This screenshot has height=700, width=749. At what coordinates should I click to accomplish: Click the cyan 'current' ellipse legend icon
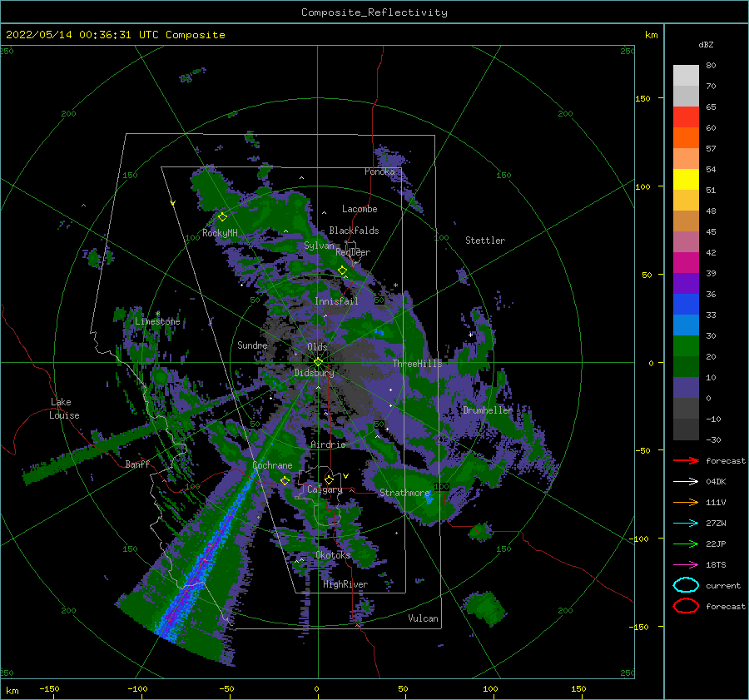pyautogui.click(x=686, y=585)
